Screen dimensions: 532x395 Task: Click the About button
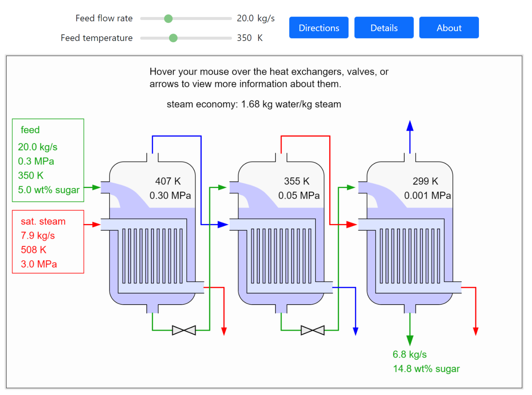point(449,28)
